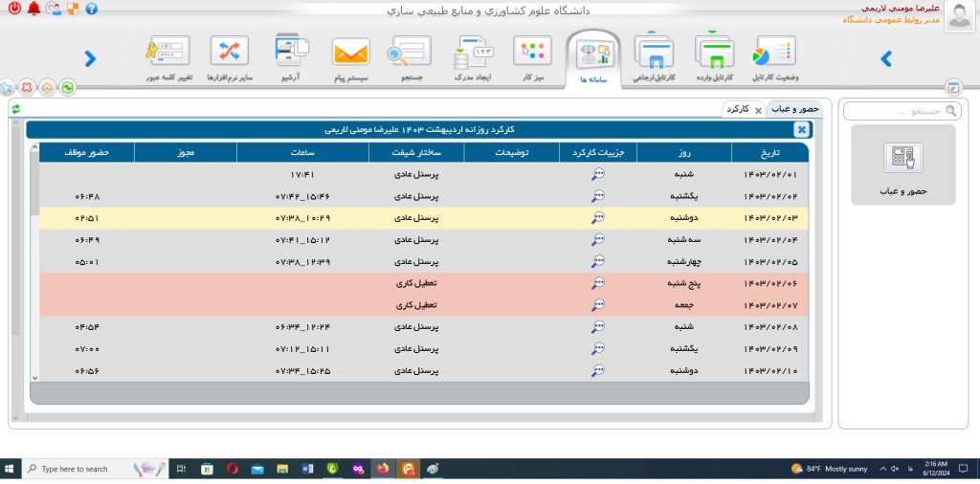The height and width of the screenshot is (484, 980).
Task: Open the message system envelope icon
Action: tap(350, 53)
